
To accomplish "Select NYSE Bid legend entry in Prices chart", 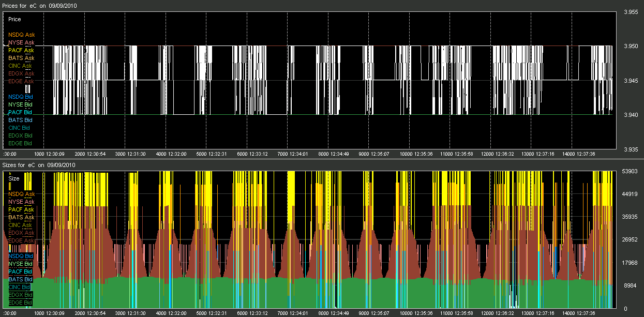I will pos(20,104).
